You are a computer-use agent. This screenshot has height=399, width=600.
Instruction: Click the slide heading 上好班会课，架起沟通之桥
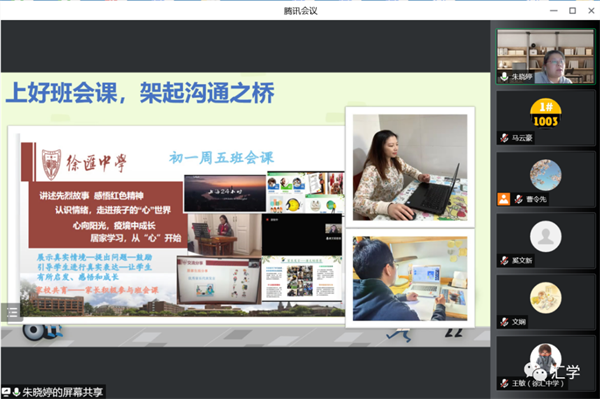[140, 93]
